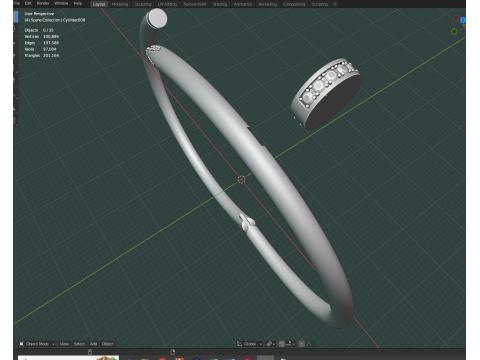Open the Global transform orientation dropdown
This screenshot has width=480, height=360.
click(250, 344)
